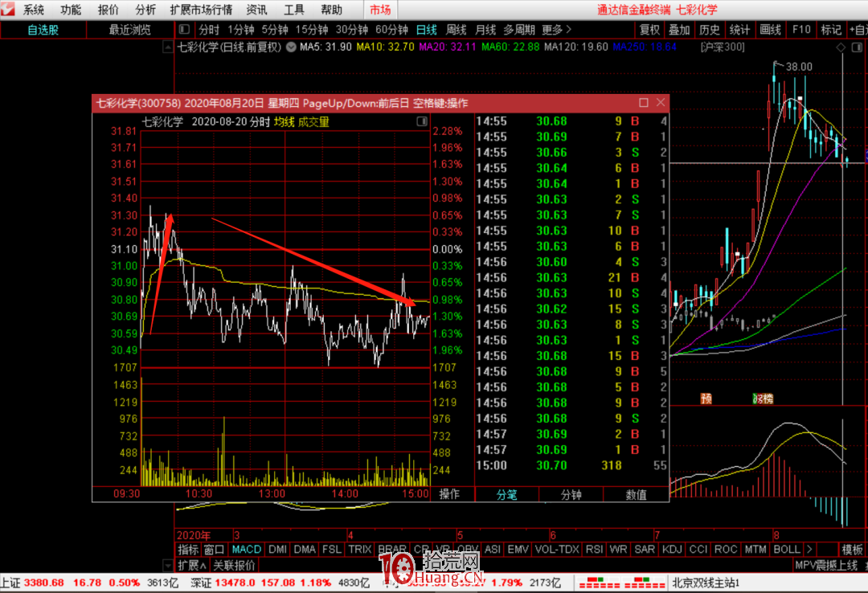Toggle 成交量 volume display in intraday chart
Screen dimensions: 868x593
coord(314,122)
